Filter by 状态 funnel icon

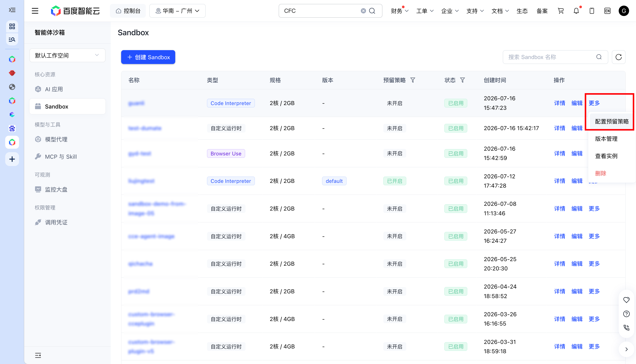[x=463, y=80]
